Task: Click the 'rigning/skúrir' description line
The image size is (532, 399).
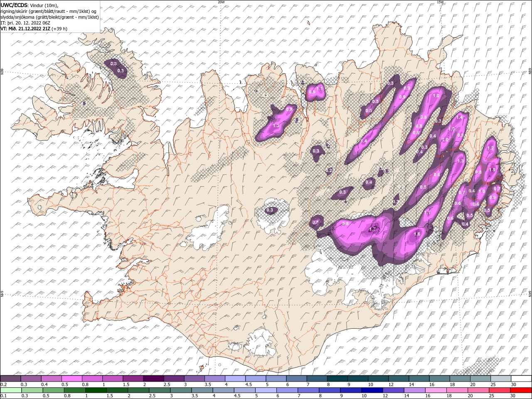Action: pyautogui.click(x=49, y=11)
